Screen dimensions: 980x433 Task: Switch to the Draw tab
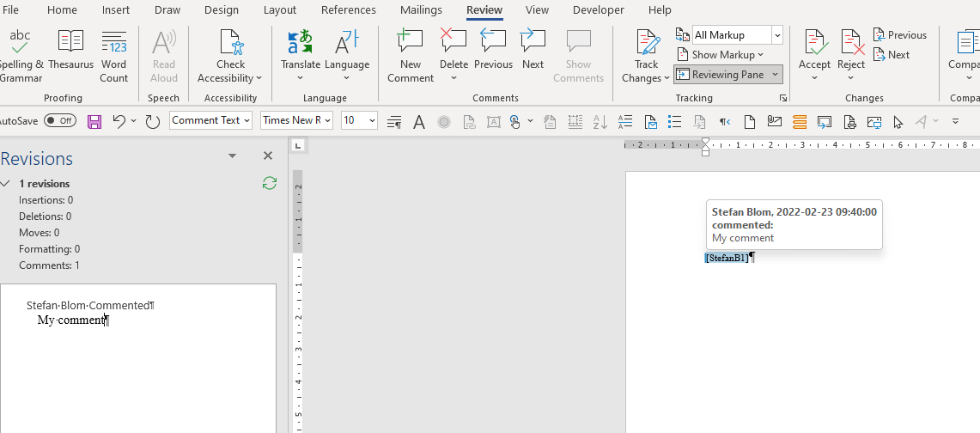[x=167, y=10]
